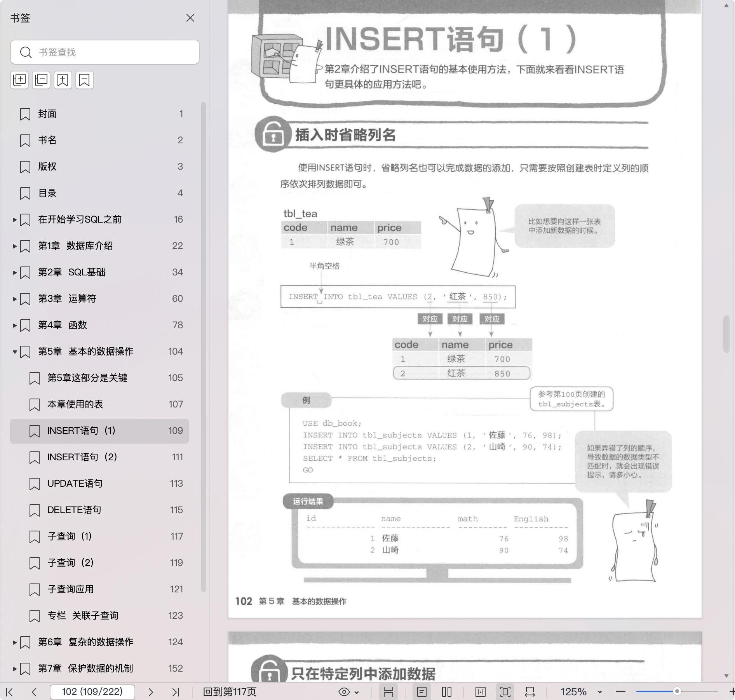The image size is (735, 700).
Task: Open the UPDATE语句 bookmark
Action: pos(75,484)
